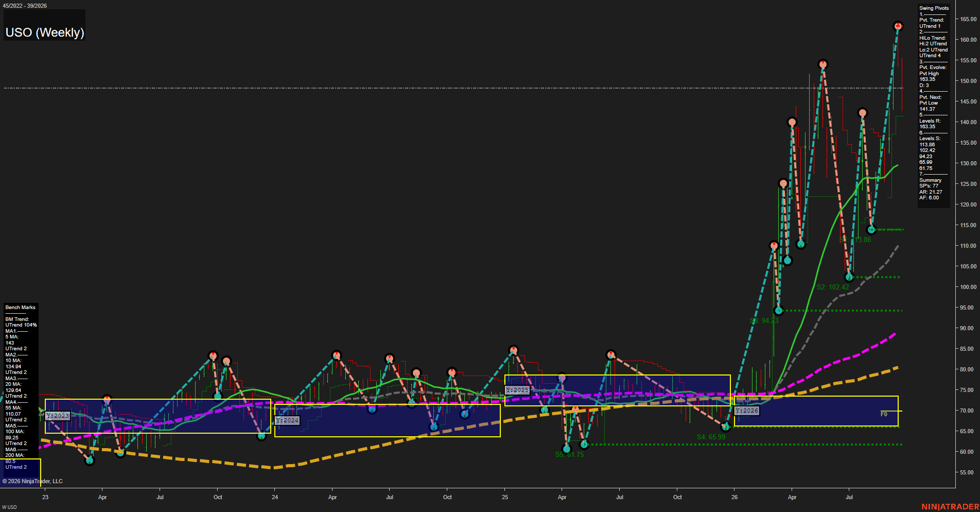Viewport: 980px width, 512px height.
Task: Click the UTrend 4 entry
Action: [930, 56]
